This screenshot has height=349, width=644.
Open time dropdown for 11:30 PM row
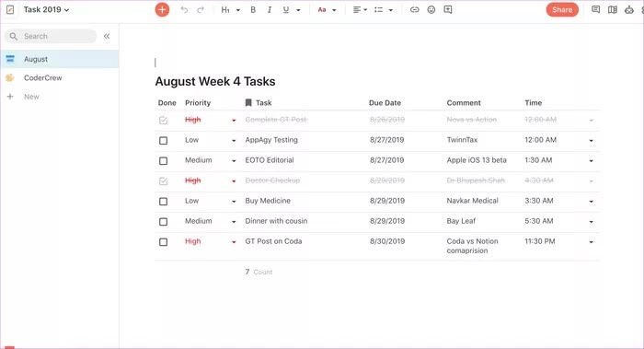[x=591, y=242]
